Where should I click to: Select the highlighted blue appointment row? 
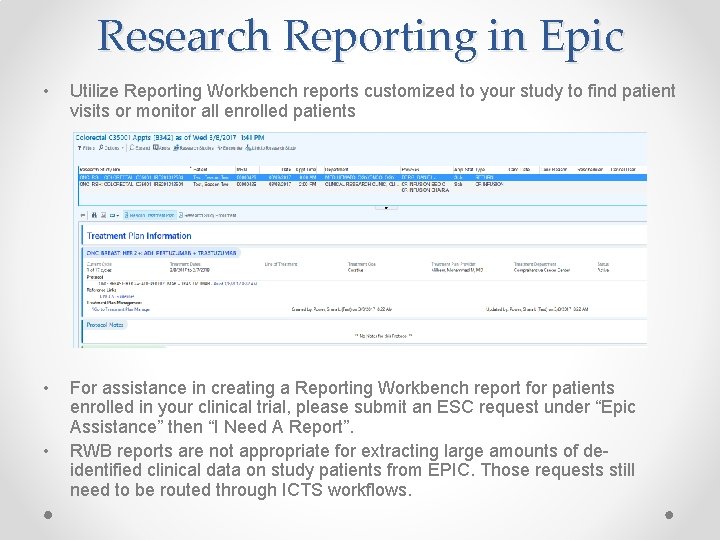(x=362, y=177)
